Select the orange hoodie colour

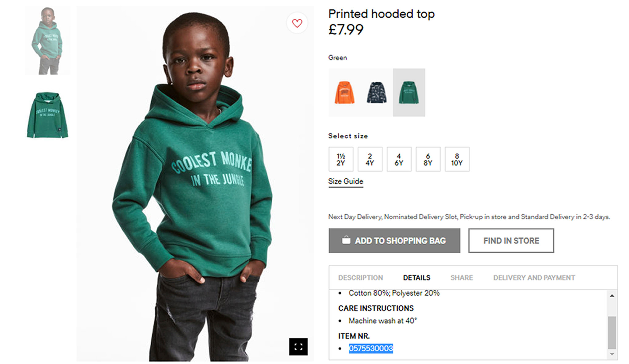pos(345,92)
